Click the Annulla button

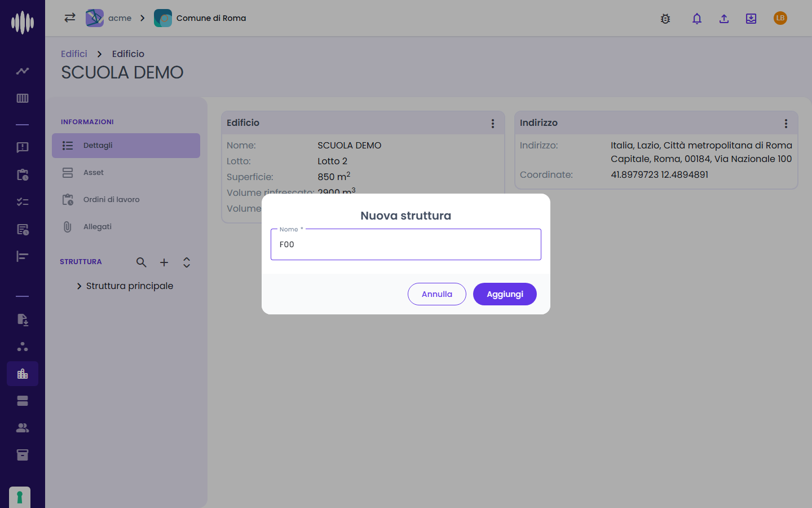point(437,294)
